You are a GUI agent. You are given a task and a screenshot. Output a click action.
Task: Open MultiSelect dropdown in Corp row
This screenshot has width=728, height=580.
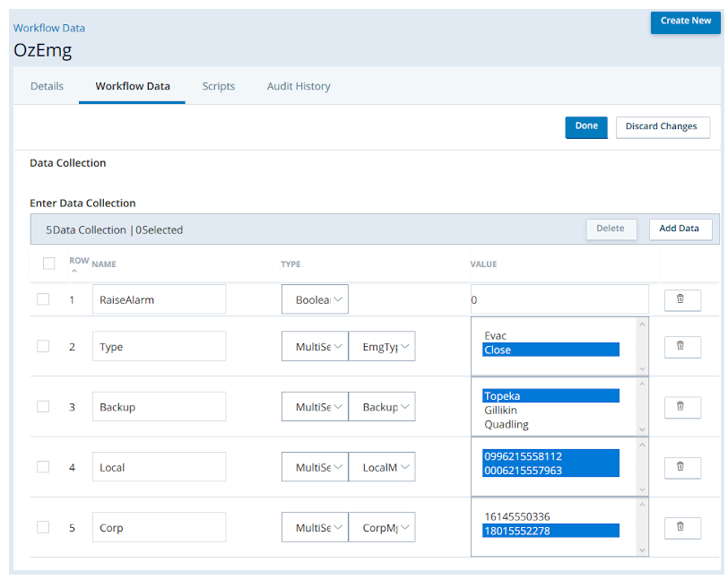315,527
